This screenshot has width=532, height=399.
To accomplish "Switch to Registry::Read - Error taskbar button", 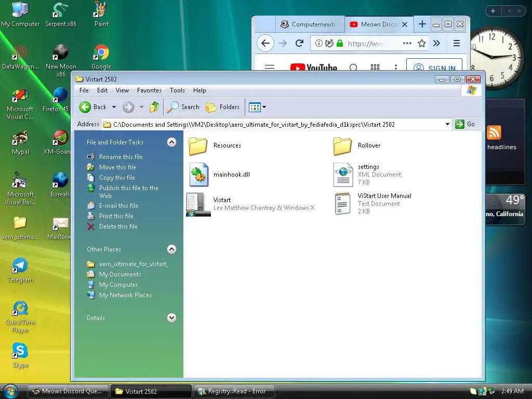I will click(233, 391).
